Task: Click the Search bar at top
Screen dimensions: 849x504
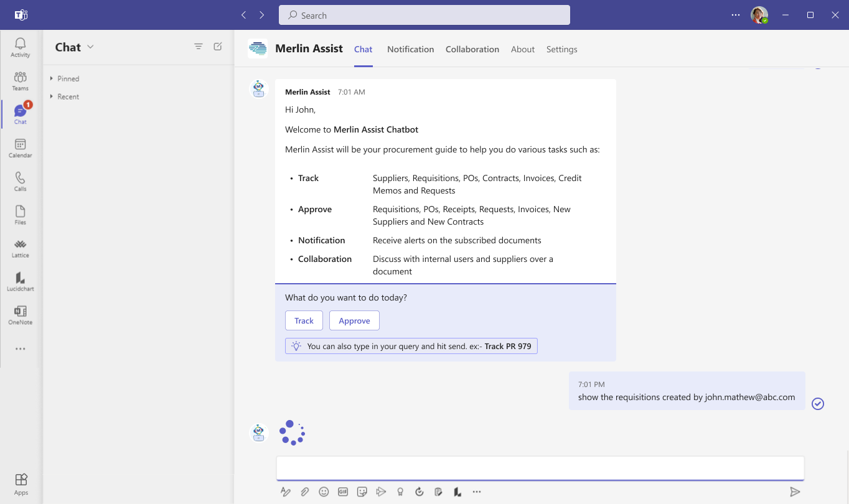Action: [x=424, y=15]
